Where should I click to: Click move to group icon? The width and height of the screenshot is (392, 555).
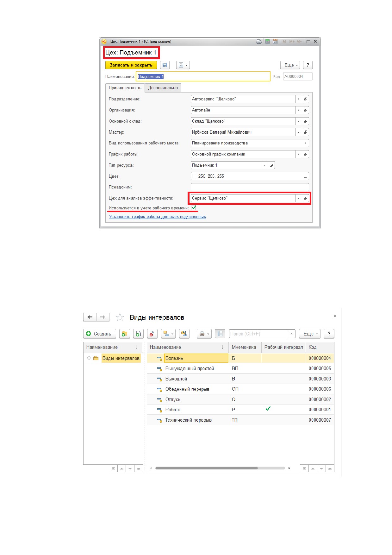point(184,334)
